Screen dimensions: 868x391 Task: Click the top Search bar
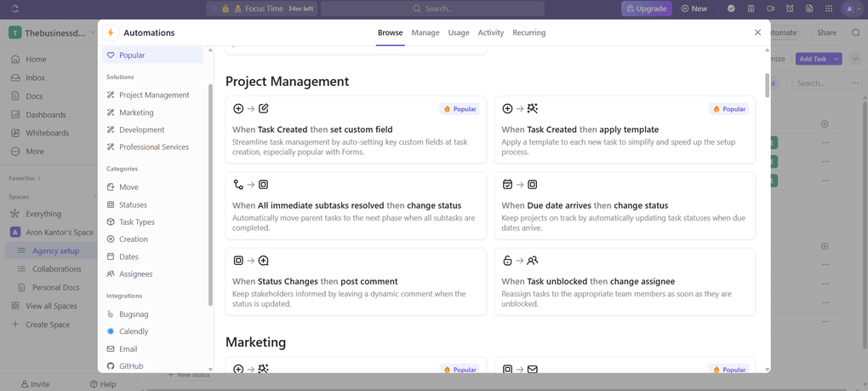pos(432,9)
